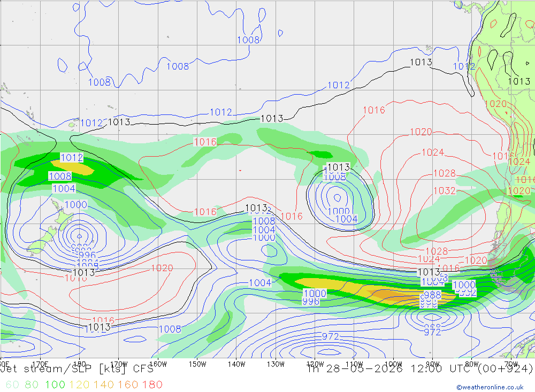Click the 170W longitude label

pos(119,364)
